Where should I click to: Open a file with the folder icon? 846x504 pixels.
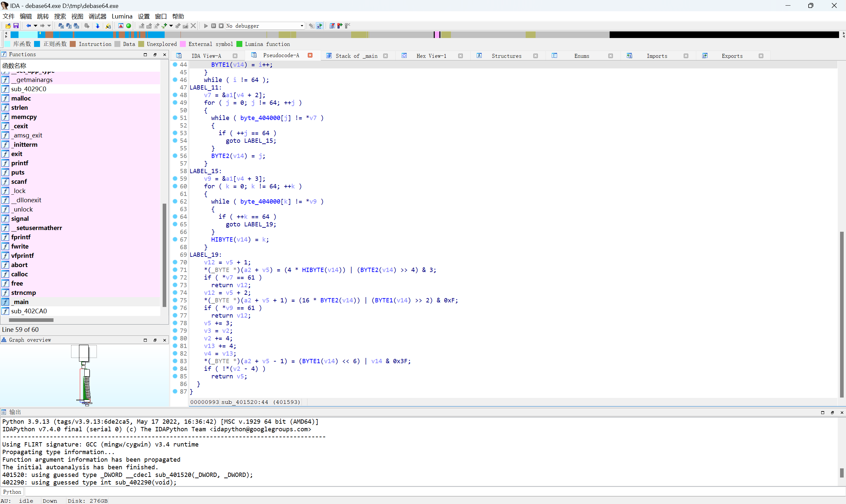(8, 26)
